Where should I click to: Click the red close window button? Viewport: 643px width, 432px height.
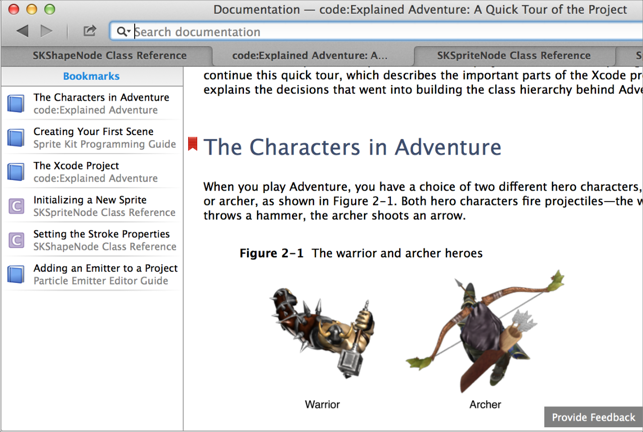[x=14, y=9]
